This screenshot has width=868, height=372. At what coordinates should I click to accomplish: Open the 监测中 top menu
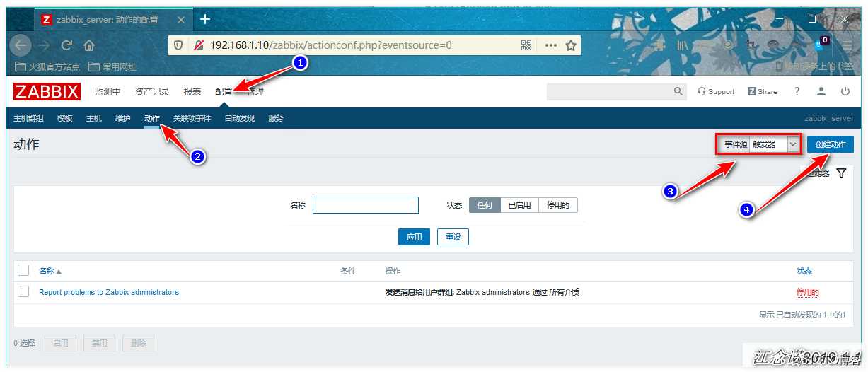(x=108, y=92)
